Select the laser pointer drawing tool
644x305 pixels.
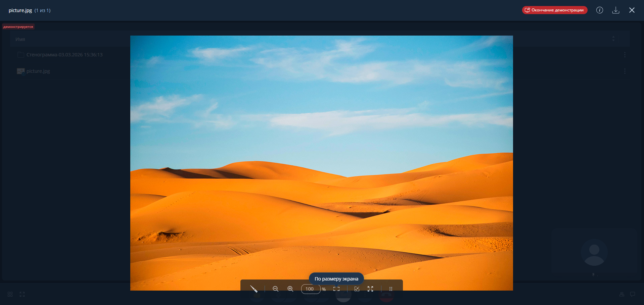[254, 289]
